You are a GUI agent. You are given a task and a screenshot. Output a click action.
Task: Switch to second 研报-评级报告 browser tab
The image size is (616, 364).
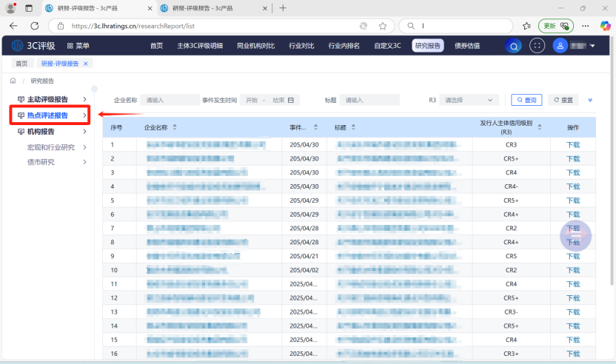[x=214, y=8]
